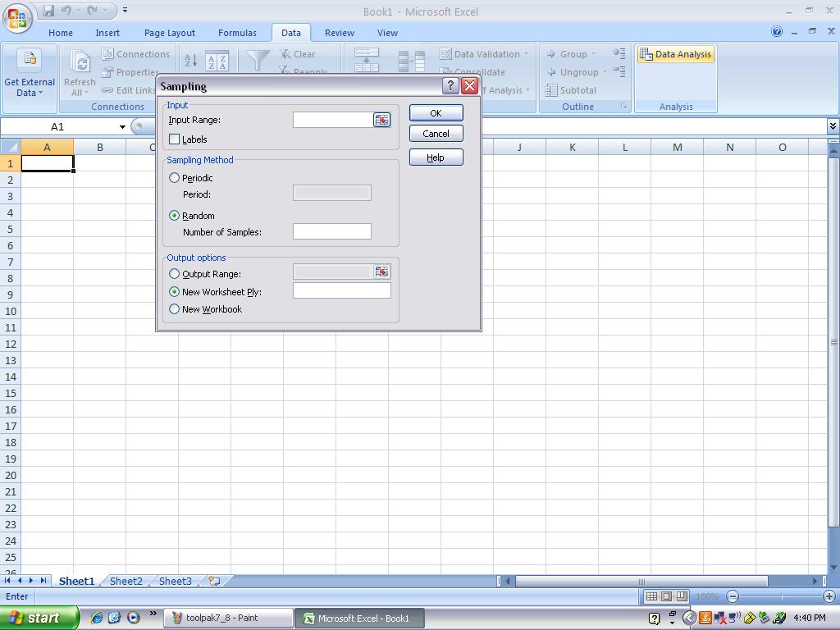840x630 pixels.
Task: Click the Data Analysis ribbon button
Action: click(x=676, y=54)
